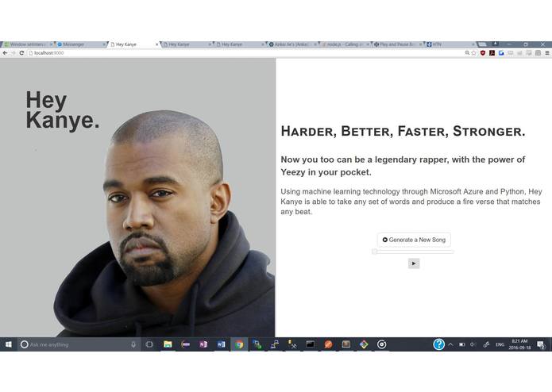Click the Cortana microphone icon
Viewport: 552px width, 392px height.
tap(133, 344)
